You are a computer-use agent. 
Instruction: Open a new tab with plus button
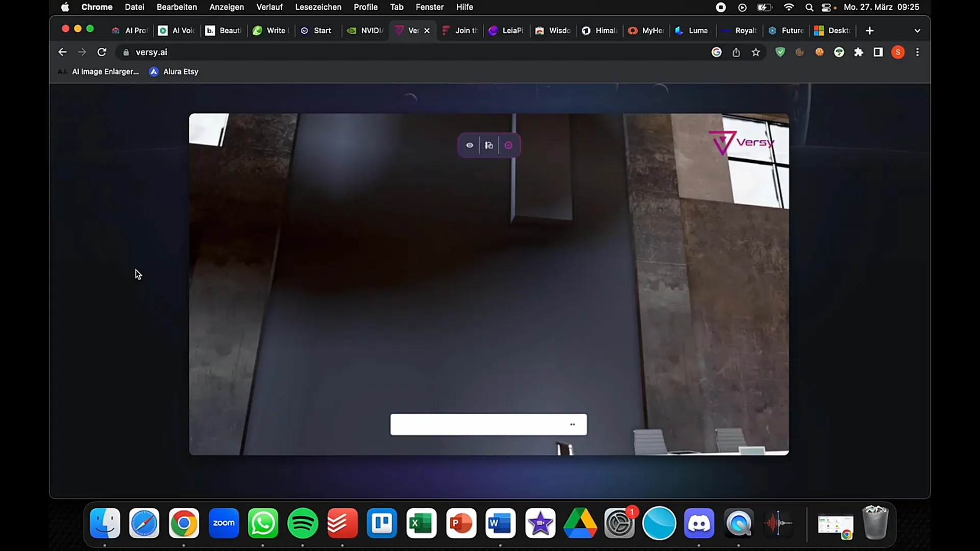coord(870,31)
